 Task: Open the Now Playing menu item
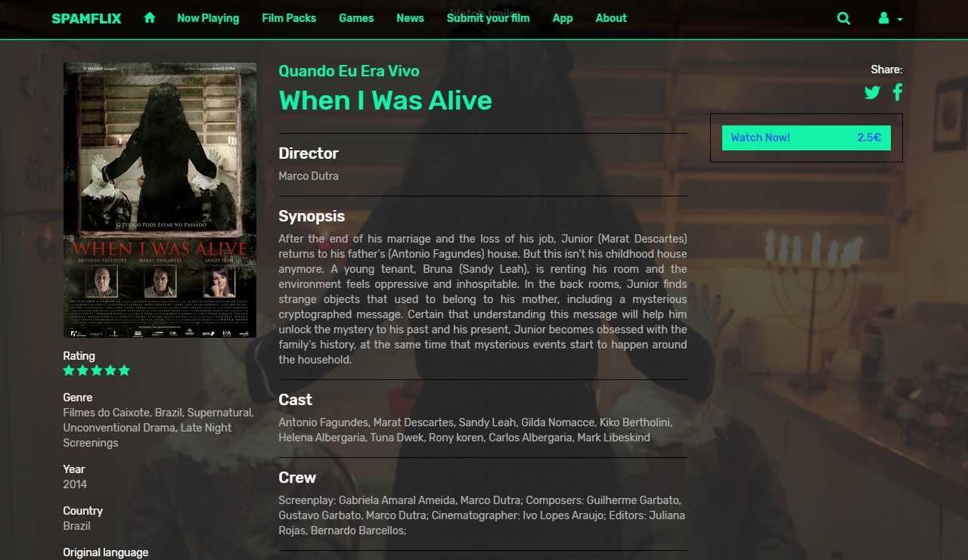coord(208,18)
